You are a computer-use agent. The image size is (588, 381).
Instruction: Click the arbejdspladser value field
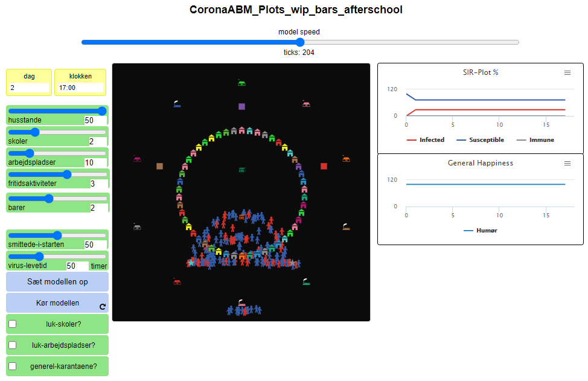coord(95,162)
